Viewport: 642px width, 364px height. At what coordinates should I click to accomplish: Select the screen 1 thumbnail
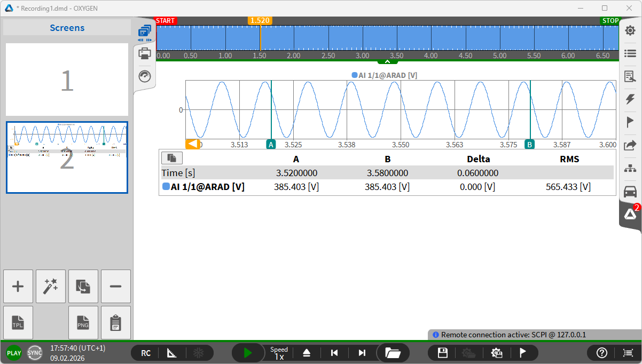[67, 80]
